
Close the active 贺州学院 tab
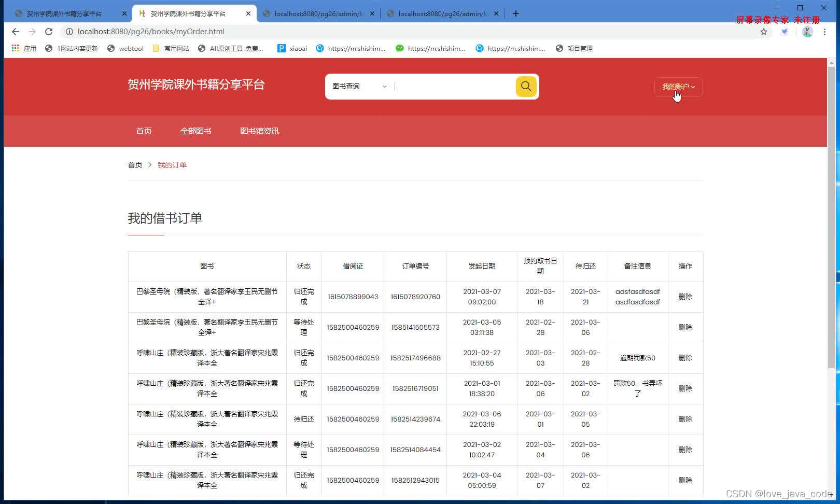coord(248,13)
